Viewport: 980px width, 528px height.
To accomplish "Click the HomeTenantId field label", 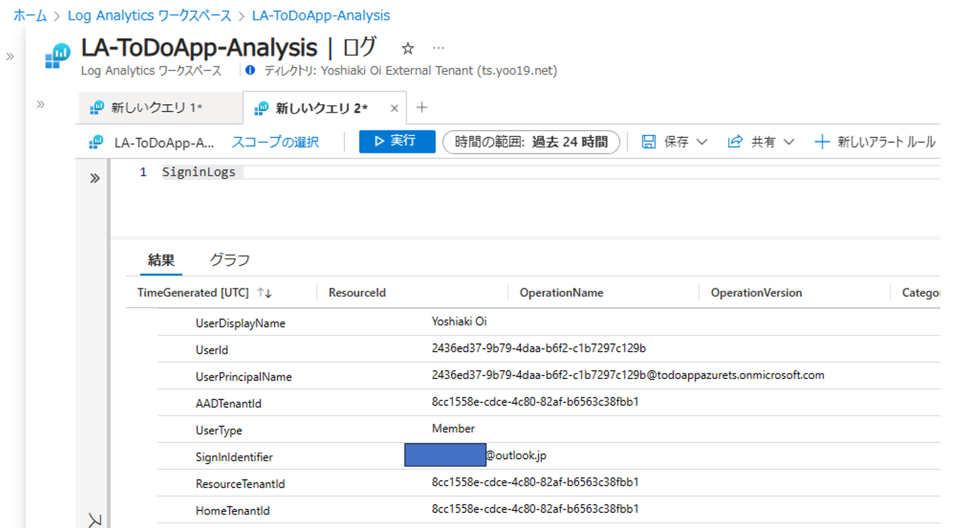I will click(233, 511).
